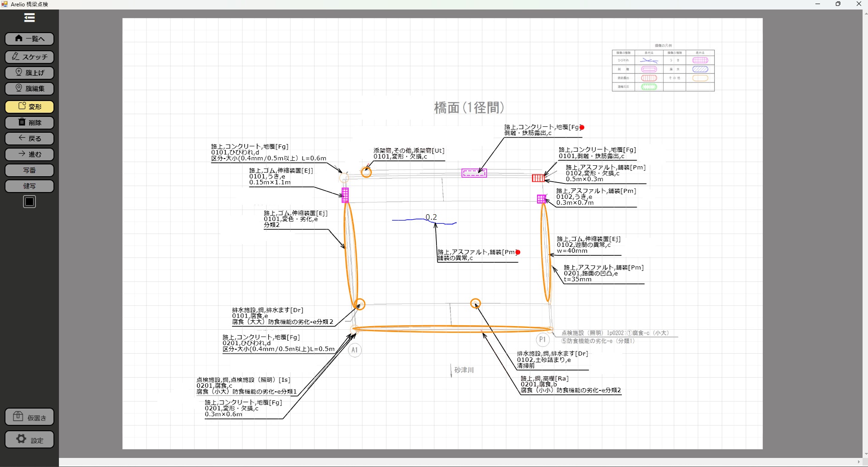This screenshot has width=868, height=467.
Task: Select the magenta dashed spalling marker at top
Action: click(x=474, y=173)
